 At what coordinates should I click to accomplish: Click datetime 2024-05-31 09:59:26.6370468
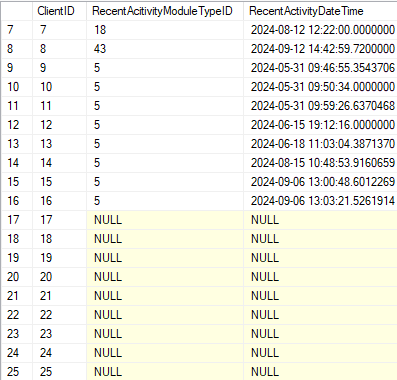[320, 106]
